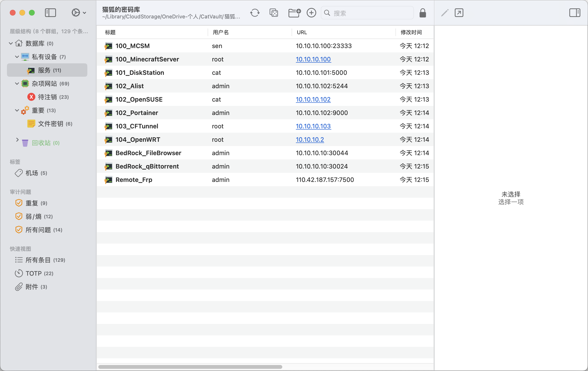
Task: Open the 10.10.10.103 URL link
Action: click(x=313, y=126)
